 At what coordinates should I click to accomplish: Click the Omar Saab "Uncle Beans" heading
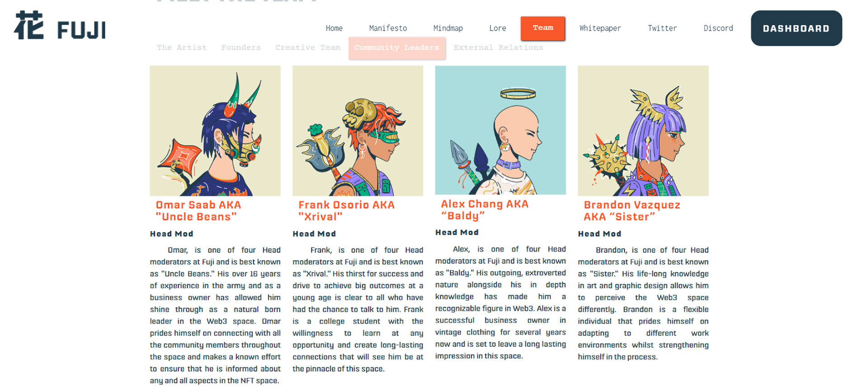(x=198, y=211)
